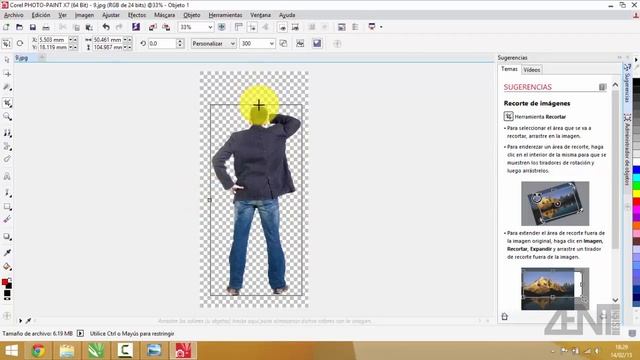
Task: Select the Rectangle shape tool in toolbox
Action: [7, 207]
